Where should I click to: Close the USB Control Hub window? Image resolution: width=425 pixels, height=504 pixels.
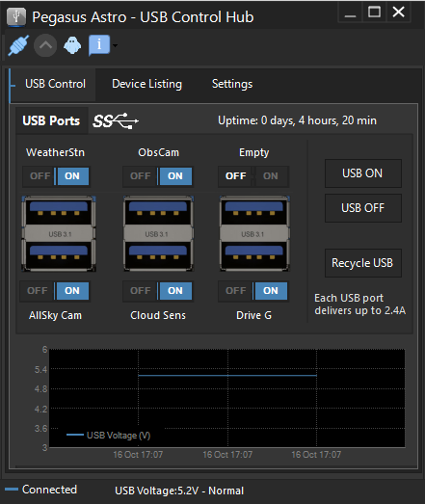(x=399, y=13)
